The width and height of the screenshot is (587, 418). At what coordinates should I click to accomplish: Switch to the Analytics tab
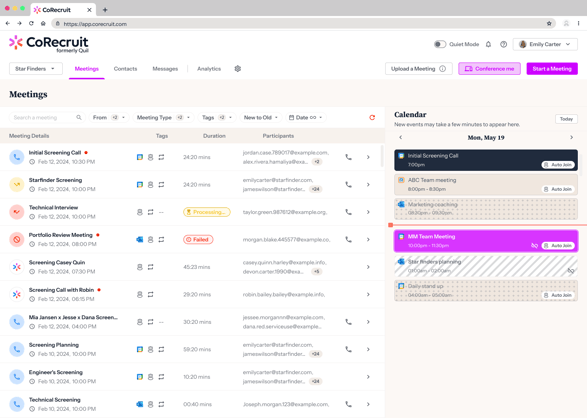pyautogui.click(x=209, y=69)
